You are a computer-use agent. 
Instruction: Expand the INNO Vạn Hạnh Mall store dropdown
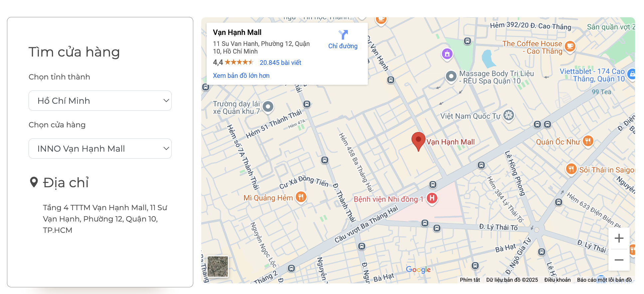tap(100, 148)
